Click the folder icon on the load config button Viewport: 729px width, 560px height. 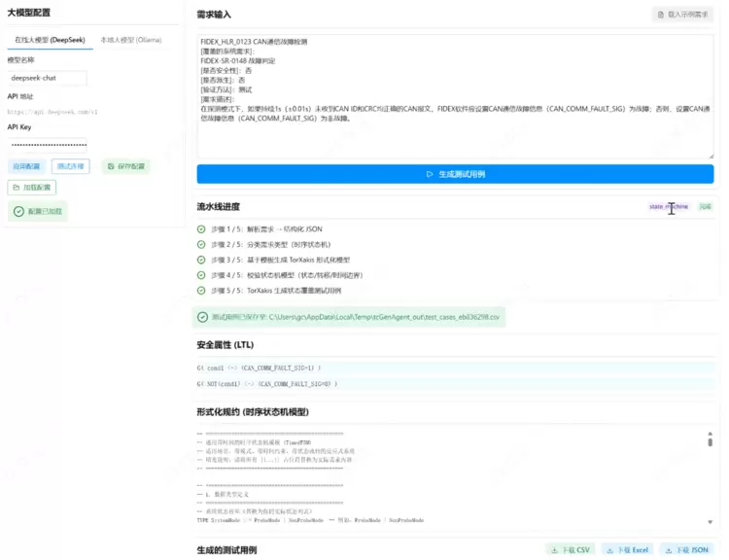click(17, 188)
